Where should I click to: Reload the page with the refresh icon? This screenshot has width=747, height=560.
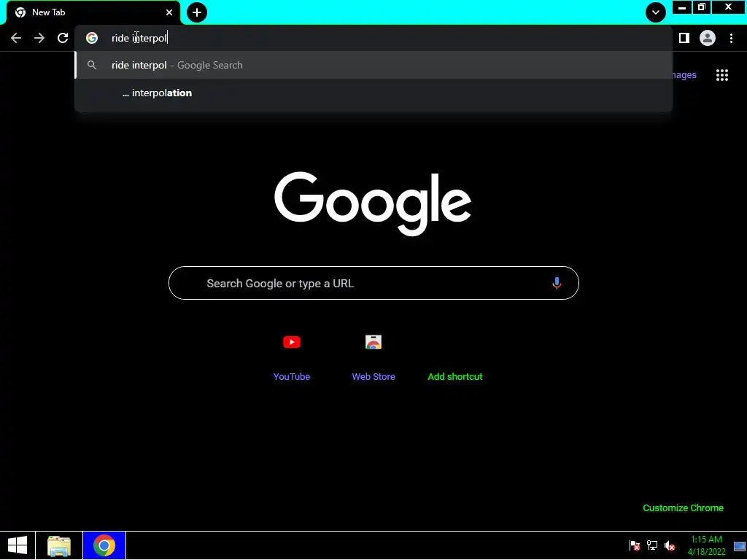tap(63, 38)
